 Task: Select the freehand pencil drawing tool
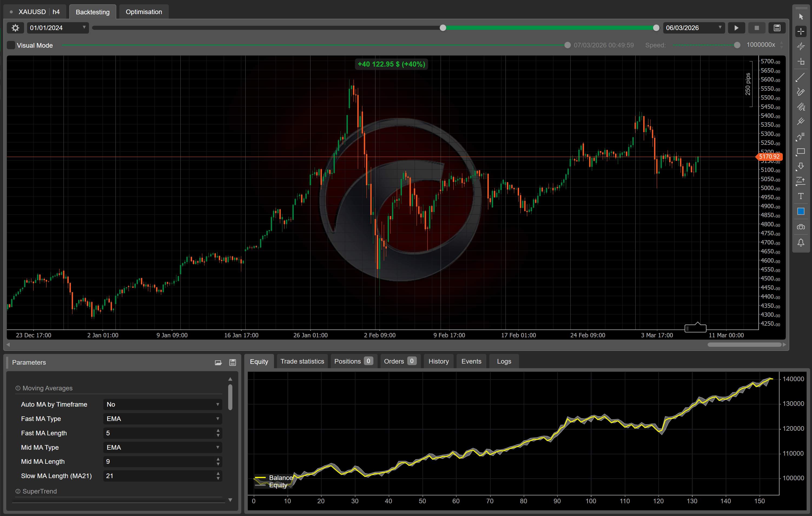click(x=801, y=92)
